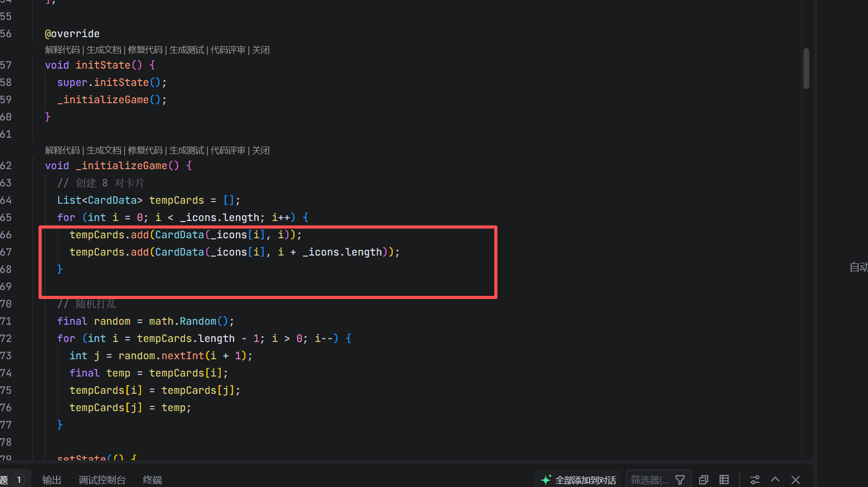Click line number 72 in gutter

(x=6, y=338)
